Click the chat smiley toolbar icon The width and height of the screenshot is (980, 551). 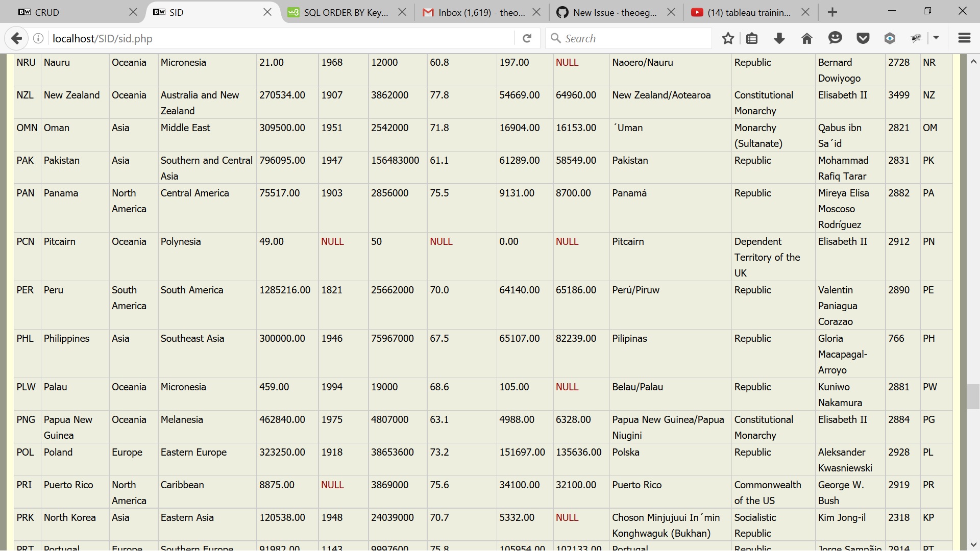point(835,38)
